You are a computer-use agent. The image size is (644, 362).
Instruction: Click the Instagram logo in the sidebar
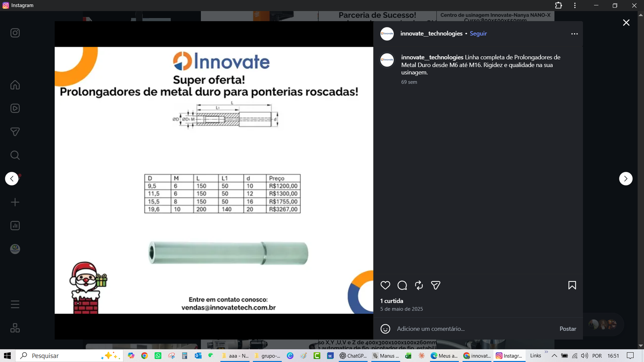coord(15,33)
